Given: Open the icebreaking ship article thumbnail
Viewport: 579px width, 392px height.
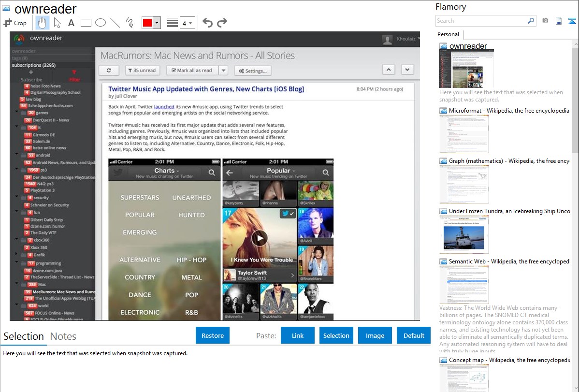Looking at the screenshot, I should (464, 234).
